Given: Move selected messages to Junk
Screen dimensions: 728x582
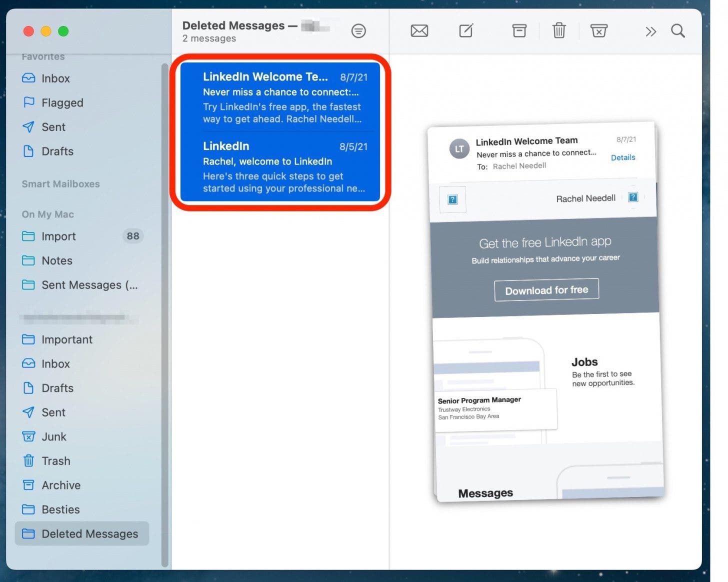Looking at the screenshot, I should point(598,31).
